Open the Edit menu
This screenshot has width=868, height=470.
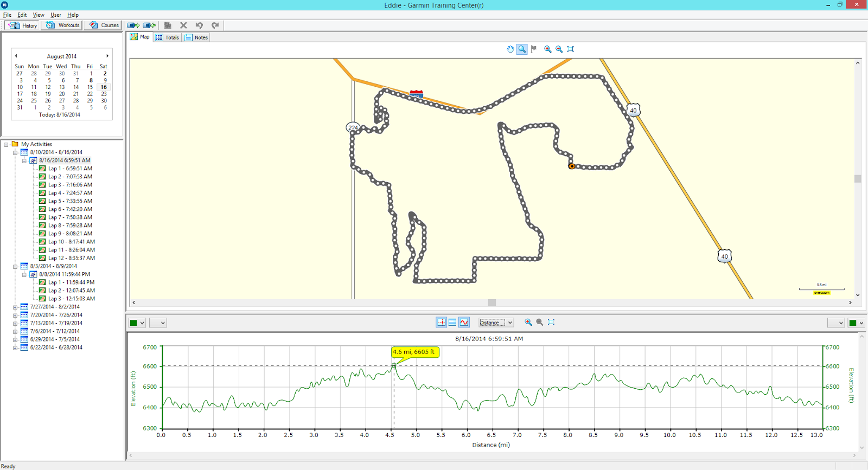coord(22,15)
